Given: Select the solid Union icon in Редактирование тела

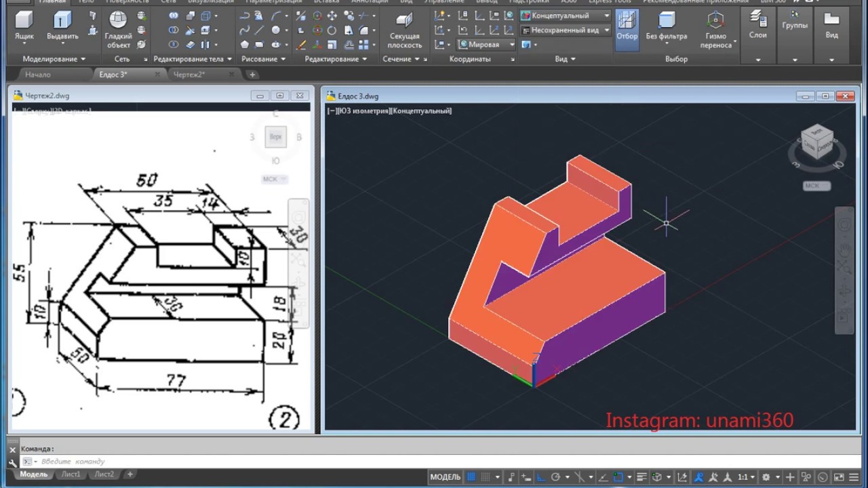Looking at the screenshot, I should pyautogui.click(x=174, y=15).
